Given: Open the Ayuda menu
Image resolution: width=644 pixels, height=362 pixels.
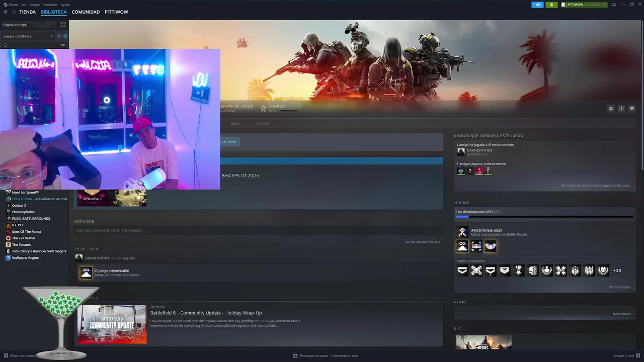Looking at the screenshot, I should tap(65, 5).
